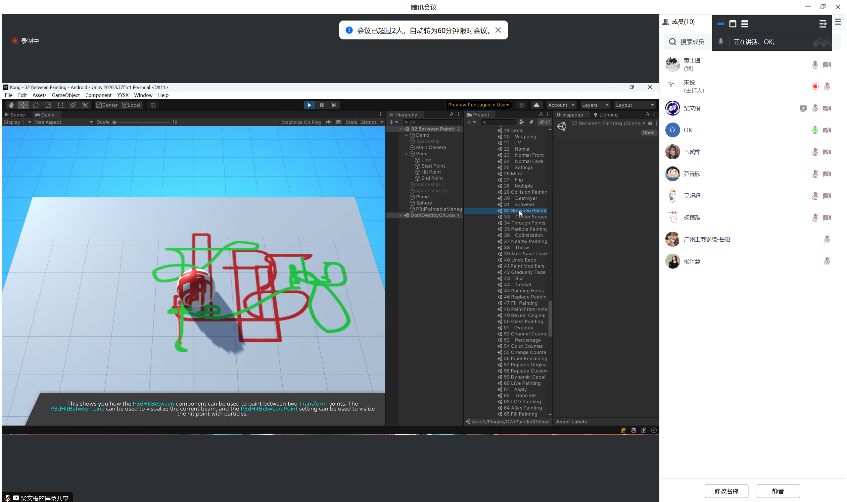The image size is (847, 502).
Task: Toggle Pivot/Center handle position button
Action: [105, 104]
